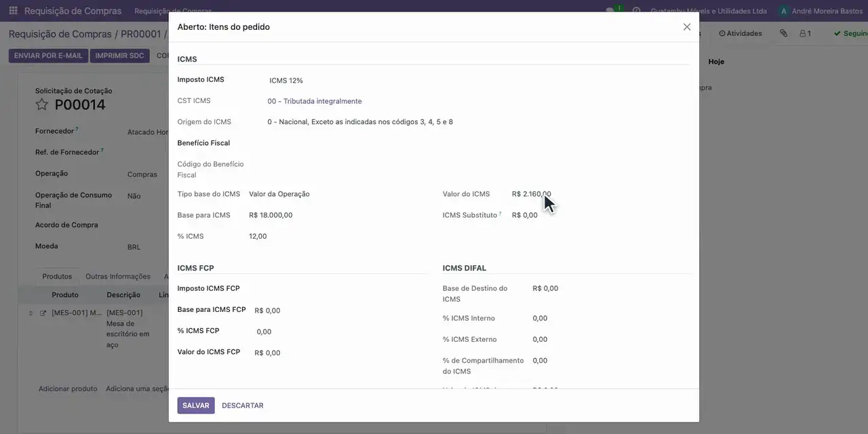Image resolution: width=868 pixels, height=434 pixels.
Task: Open Requisição de Compras app title in navbar
Action: [x=73, y=11]
